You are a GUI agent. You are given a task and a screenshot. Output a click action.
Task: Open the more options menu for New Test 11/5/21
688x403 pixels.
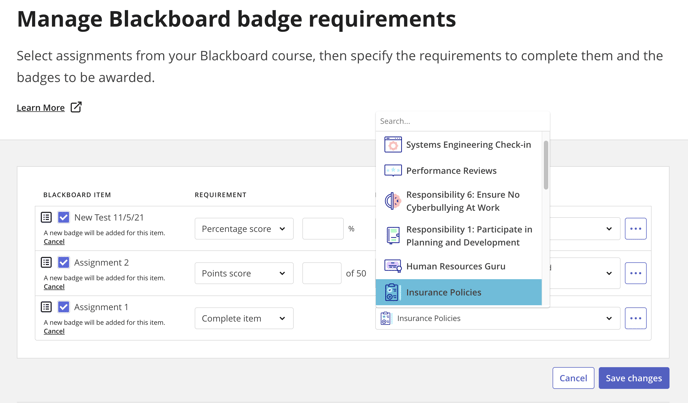click(x=636, y=229)
